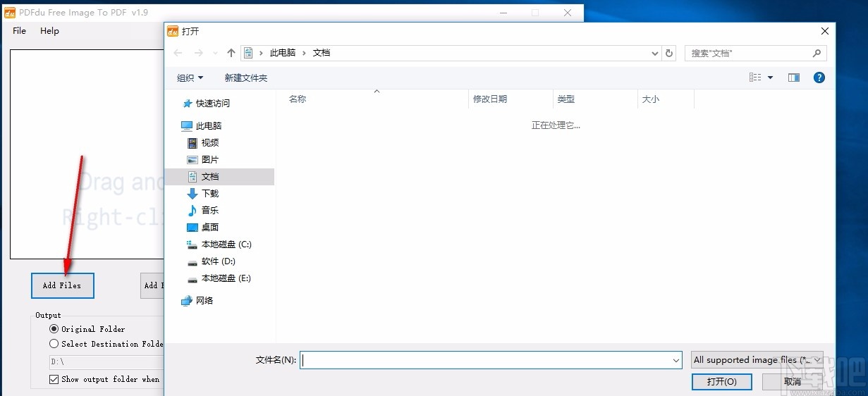This screenshot has width=868, height=396.
Task: Expand the chevron between 此电脑 and 文档
Action: click(305, 53)
